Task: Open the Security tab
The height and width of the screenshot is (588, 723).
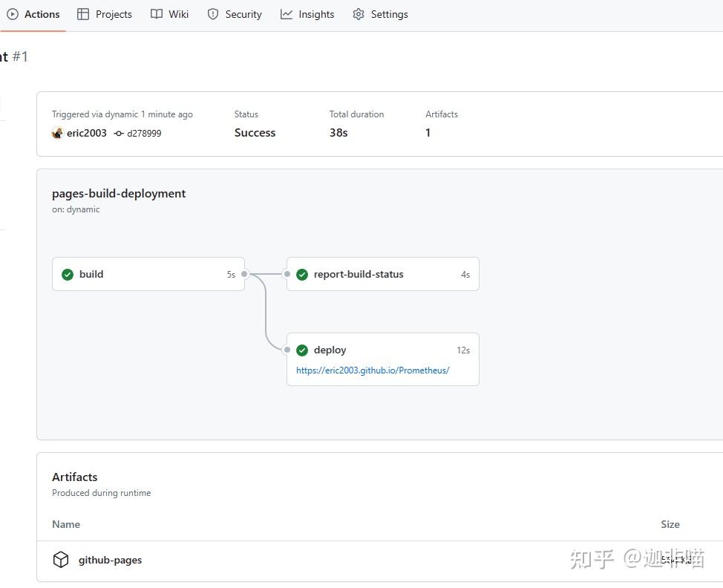Action: click(x=243, y=14)
